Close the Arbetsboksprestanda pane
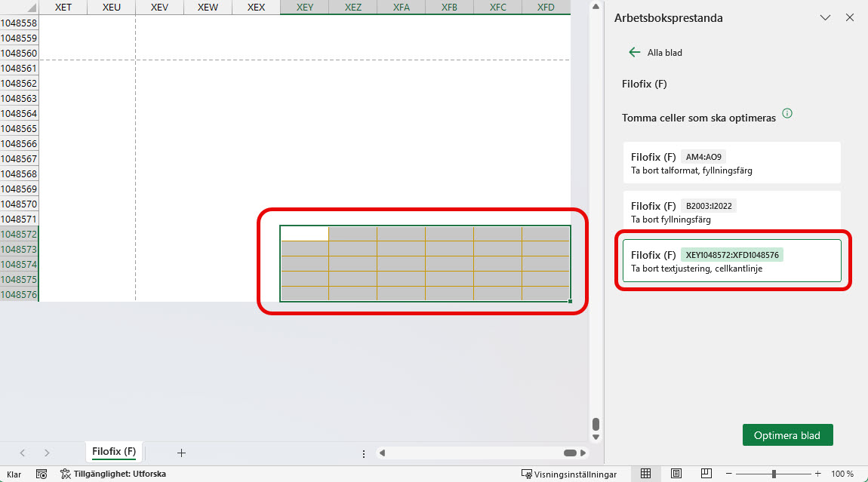868x482 pixels. [x=850, y=17]
